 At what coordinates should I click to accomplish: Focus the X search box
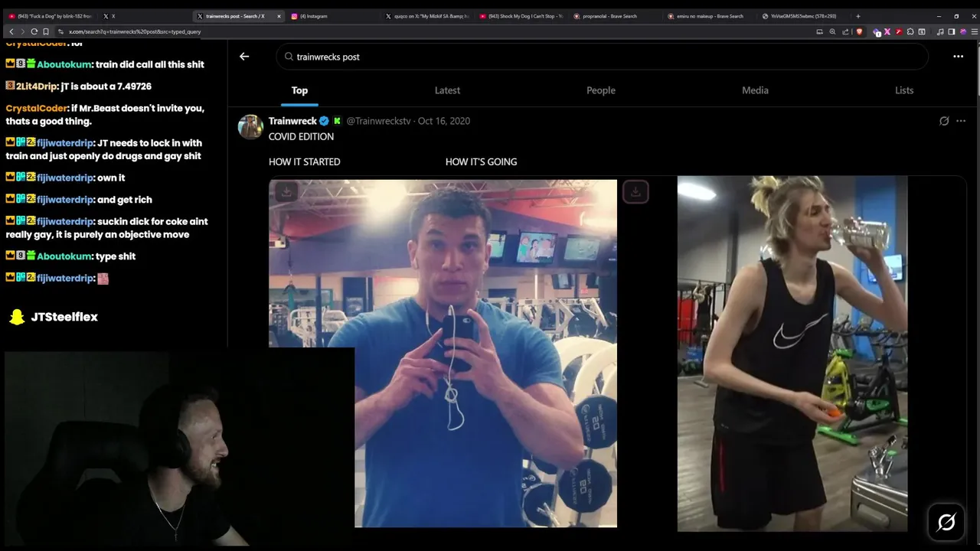click(602, 57)
